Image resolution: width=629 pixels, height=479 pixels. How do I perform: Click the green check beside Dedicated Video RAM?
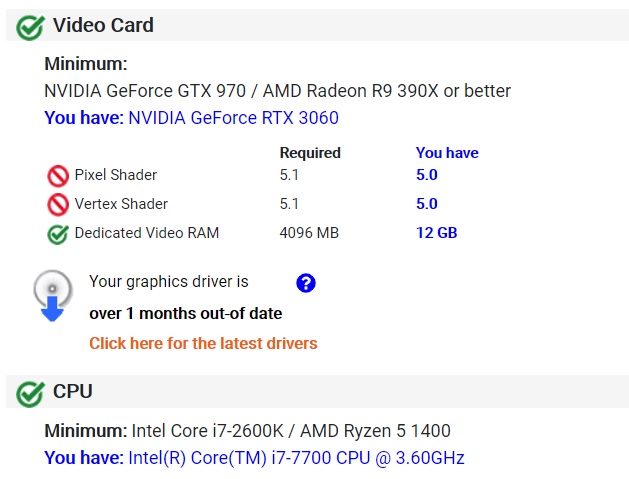click(58, 235)
